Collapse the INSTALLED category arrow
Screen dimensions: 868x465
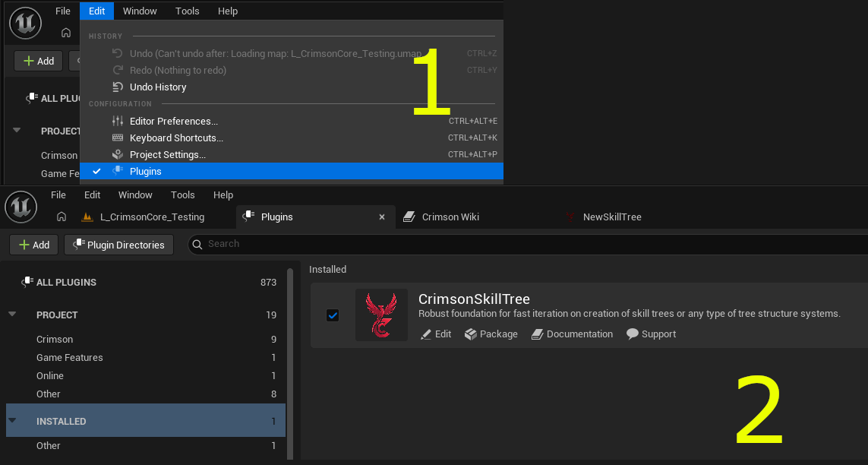click(x=12, y=421)
